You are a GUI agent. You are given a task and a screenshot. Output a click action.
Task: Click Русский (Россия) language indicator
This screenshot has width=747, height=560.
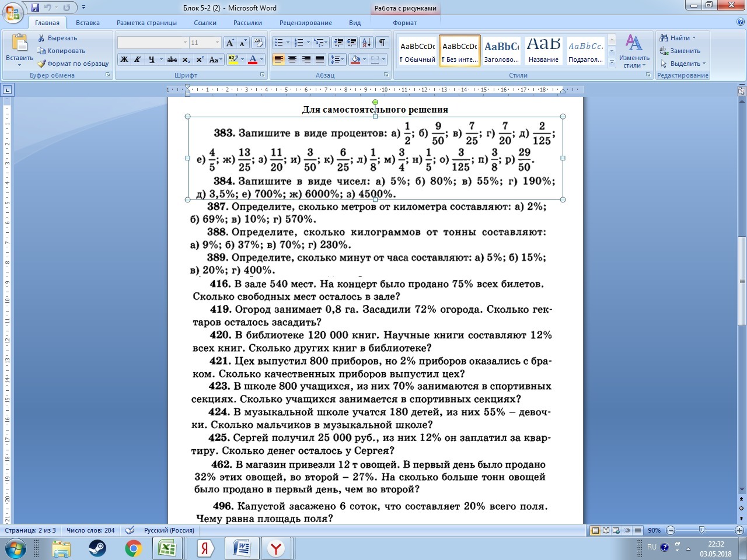169,530
